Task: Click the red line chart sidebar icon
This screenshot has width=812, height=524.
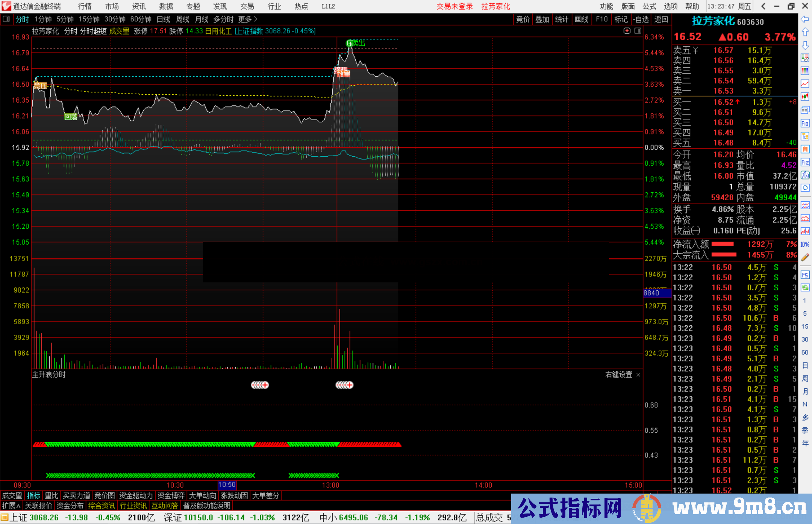Action: pos(805,83)
